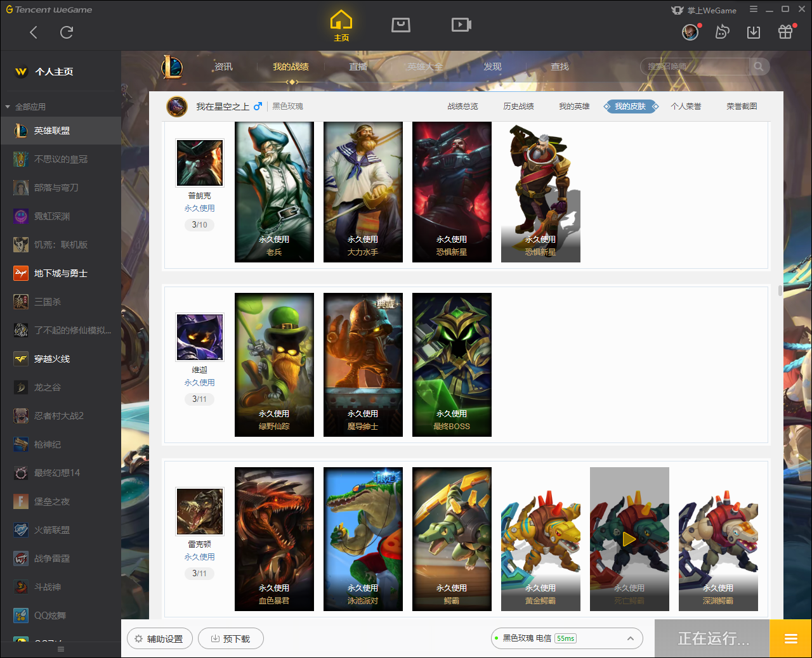Open the shop bag icon in top bar

click(401, 25)
